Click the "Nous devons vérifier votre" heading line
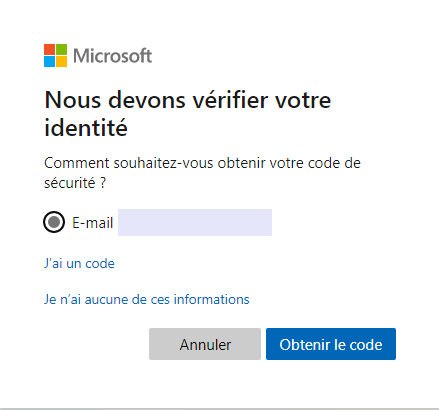 coord(188,100)
